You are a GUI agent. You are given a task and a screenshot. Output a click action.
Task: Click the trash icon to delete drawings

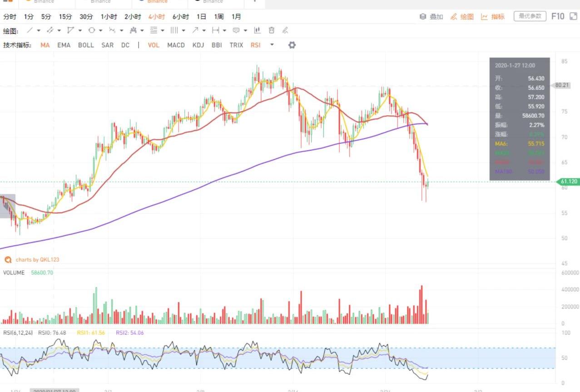tap(272, 30)
